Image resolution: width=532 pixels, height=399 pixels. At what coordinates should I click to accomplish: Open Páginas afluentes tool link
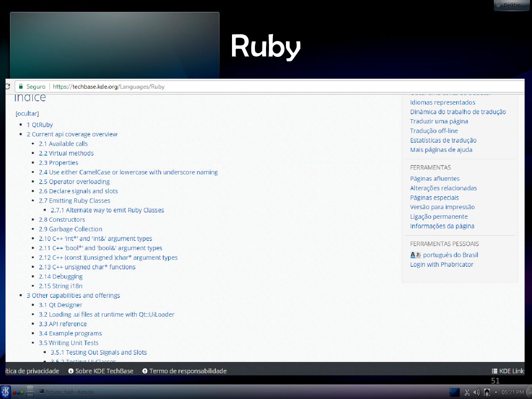pos(435,178)
